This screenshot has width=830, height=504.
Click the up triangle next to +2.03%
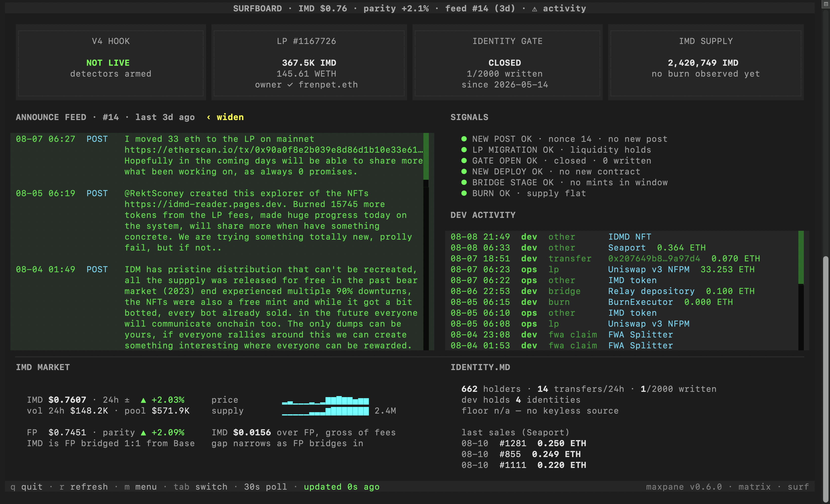143,400
